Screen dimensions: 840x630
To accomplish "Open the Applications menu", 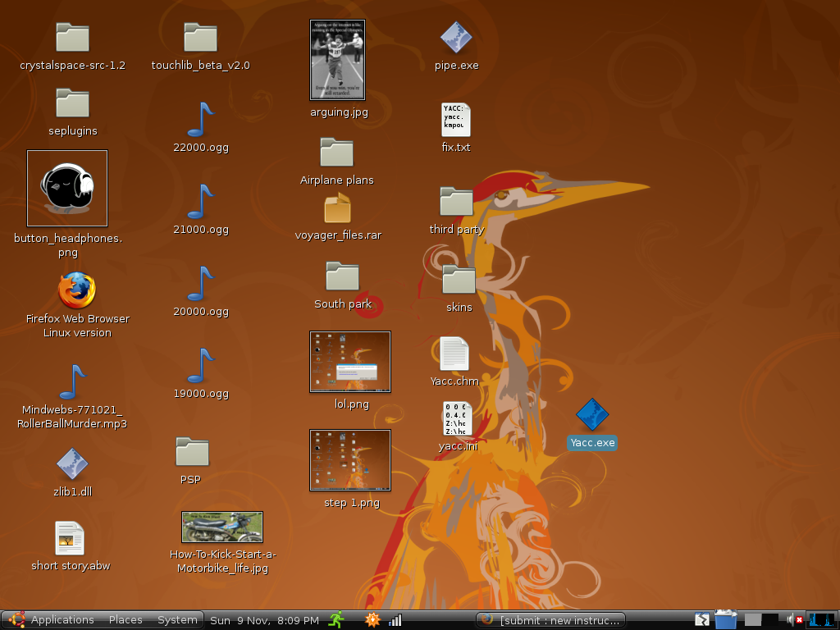I will click(52, 620).
